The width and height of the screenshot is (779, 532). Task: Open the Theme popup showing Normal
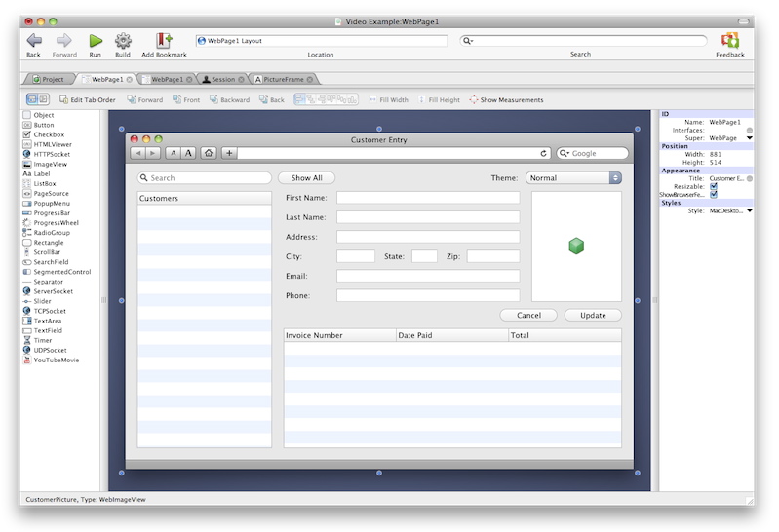pyautogui.click(x=573, y=178)
